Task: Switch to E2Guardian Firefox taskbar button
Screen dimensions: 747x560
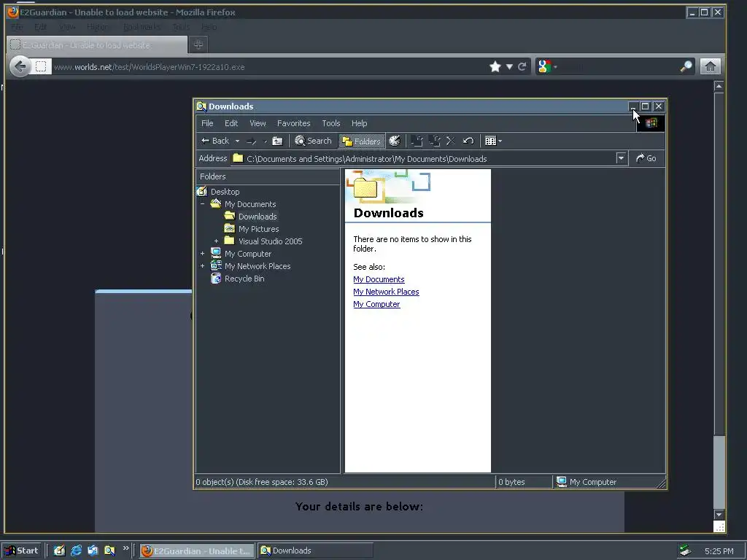Action: (197, 551)
